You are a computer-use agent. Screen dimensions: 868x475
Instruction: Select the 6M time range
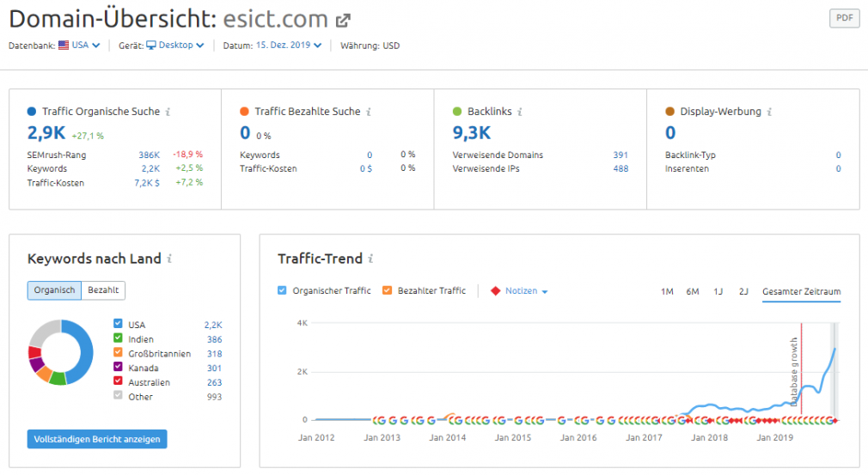point(693,291)
